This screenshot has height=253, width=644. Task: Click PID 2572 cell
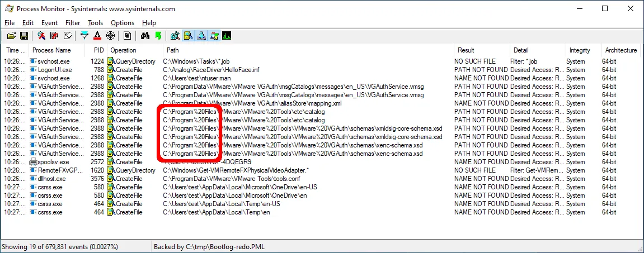pyautogui.click(x=97, y=162)
